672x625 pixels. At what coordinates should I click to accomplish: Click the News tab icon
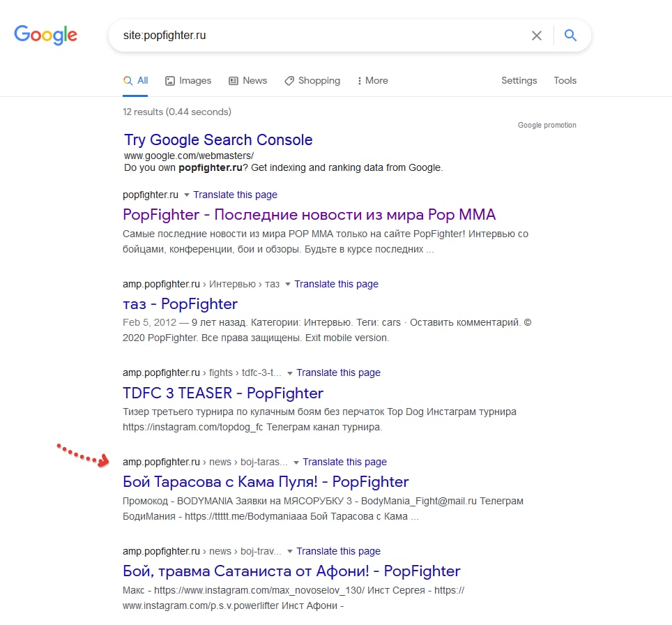pos(234,81)
